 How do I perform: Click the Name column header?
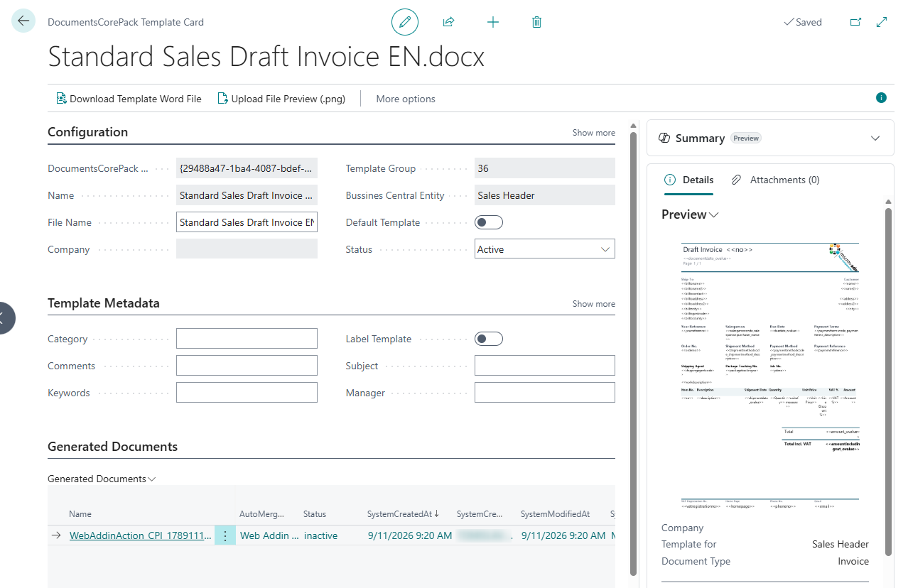80,514
